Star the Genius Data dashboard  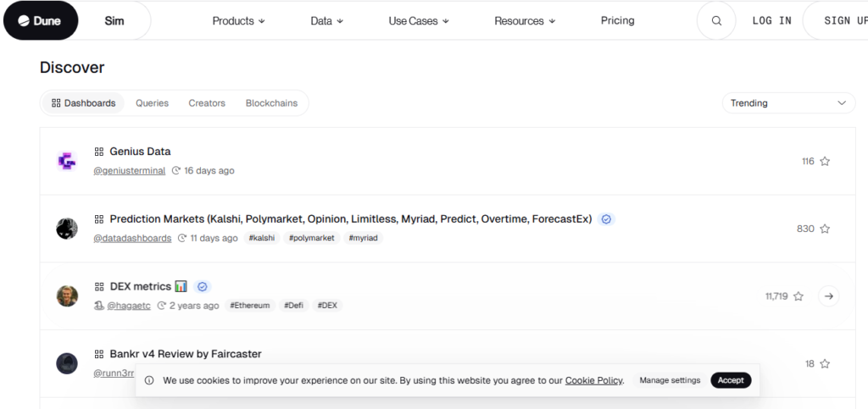825,161
